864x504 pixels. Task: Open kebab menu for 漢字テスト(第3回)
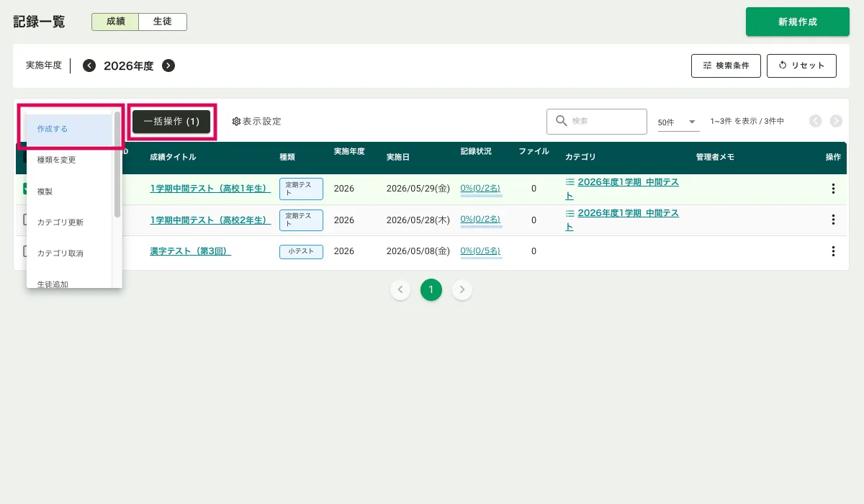point(833,251)
